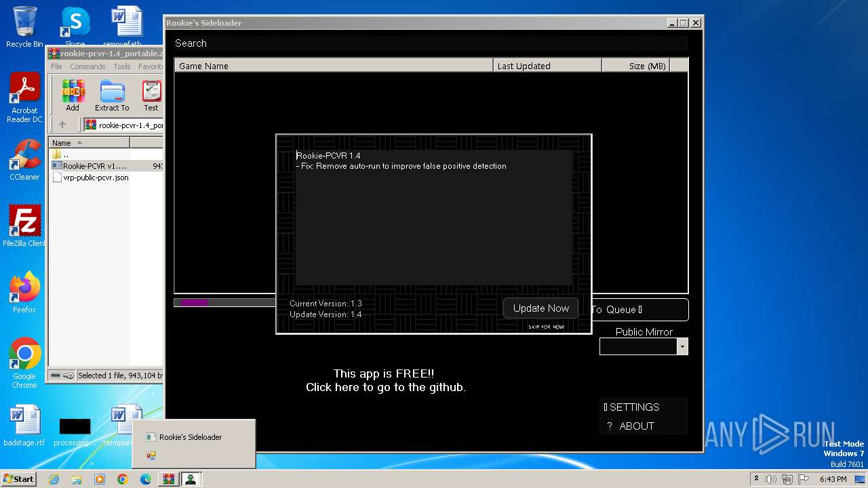Open Internet Explorer from the taskbar
Viewport: 868px width, 488px height.
pos(54,479)
